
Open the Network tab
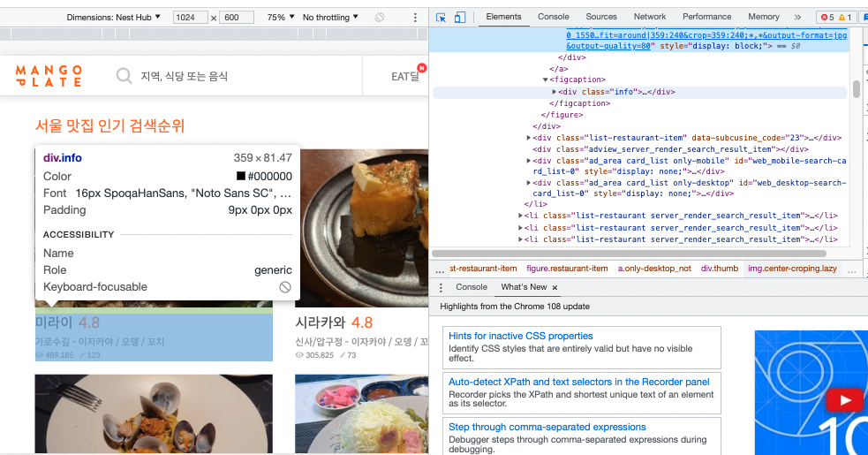(650, 17)
